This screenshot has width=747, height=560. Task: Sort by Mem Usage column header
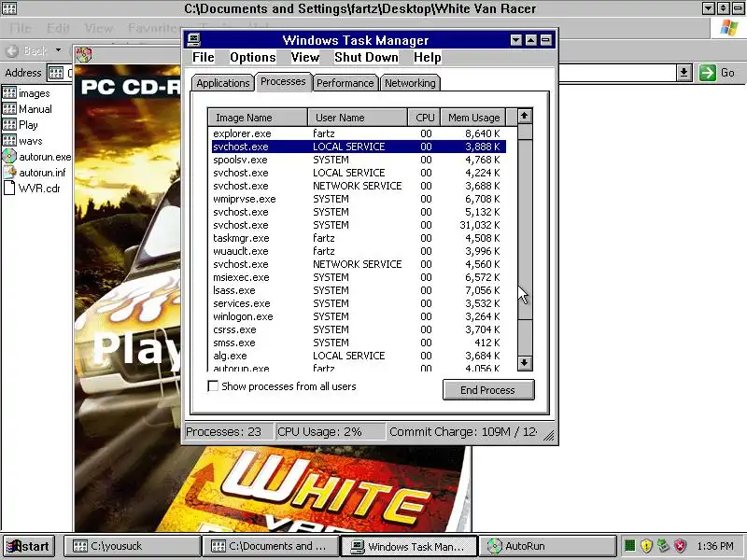click(473, 118)
